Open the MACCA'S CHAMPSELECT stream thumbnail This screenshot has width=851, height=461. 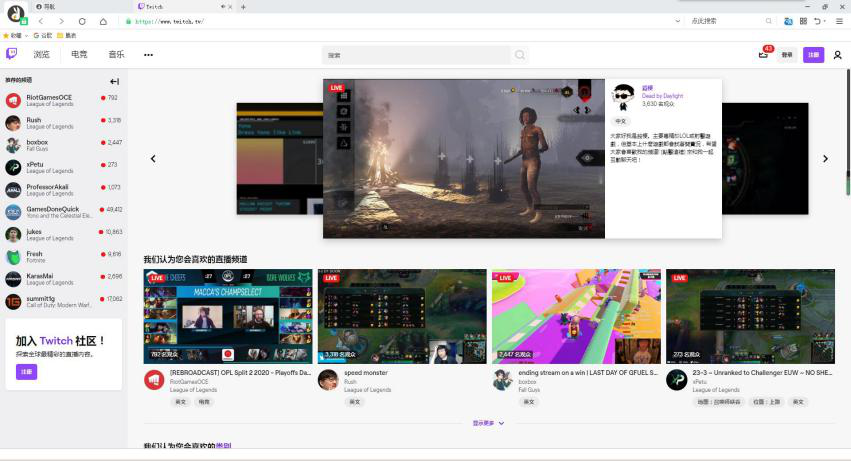point(228,317)
